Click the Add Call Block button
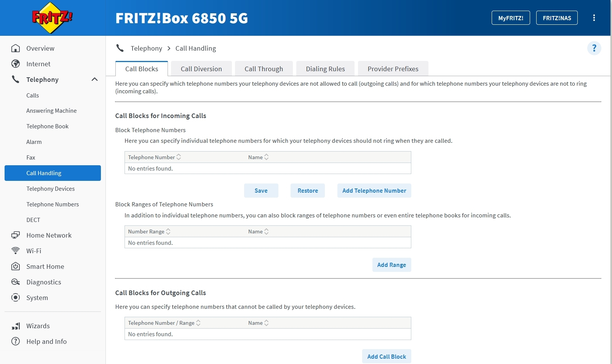 (x=387, y=357)
